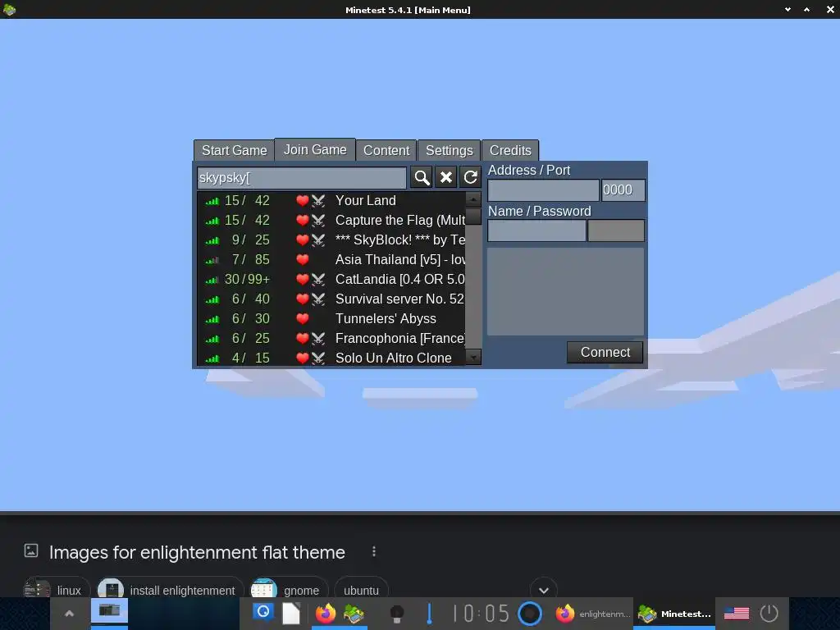Select the Francophonia [France] server
This screenshot has height=630, width=840.
[x=331, y=339]
